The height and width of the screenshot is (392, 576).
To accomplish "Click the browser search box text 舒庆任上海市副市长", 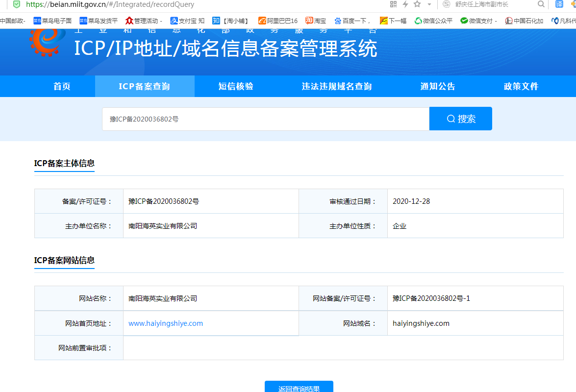I will [x=481, y=4].
